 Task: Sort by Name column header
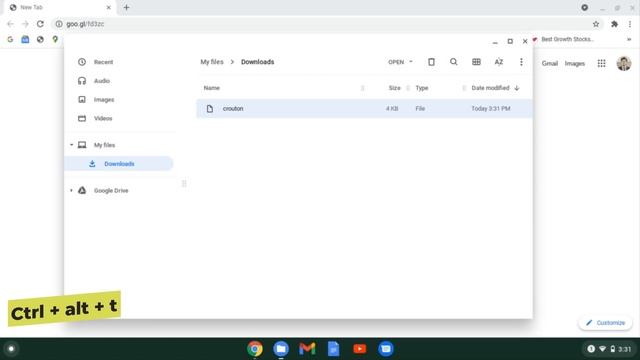click(x=212, y=88)
